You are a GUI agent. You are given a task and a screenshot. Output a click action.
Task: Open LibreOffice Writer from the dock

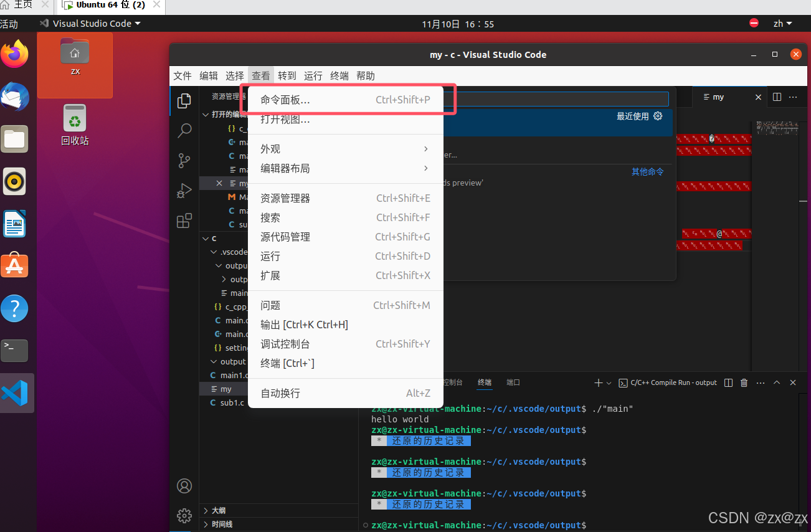[x=15, y=224]
